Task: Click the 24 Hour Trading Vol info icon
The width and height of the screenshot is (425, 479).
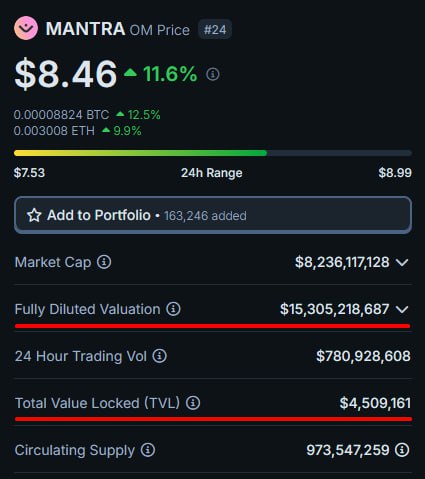Action: pyautogui.click(x=159, y=356)
